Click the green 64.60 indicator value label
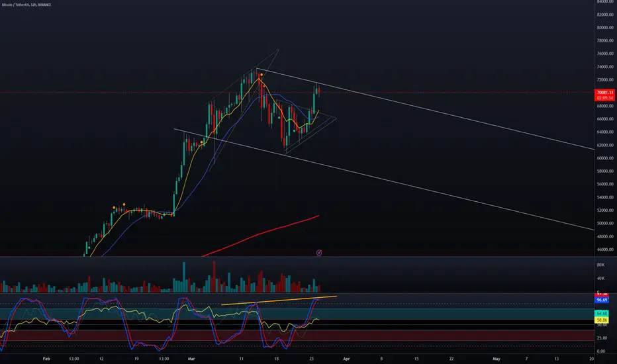Screen dimensions: 617x364 click(602, 313)
